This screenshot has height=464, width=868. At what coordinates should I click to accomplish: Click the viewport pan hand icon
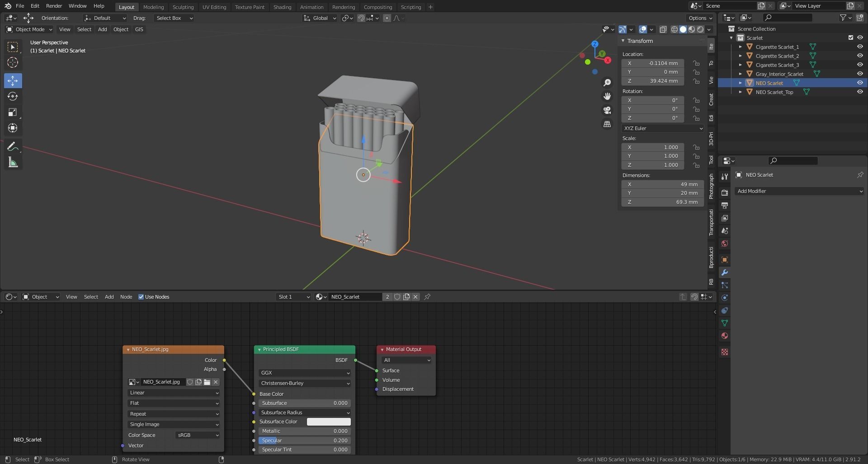coord(607,96)
